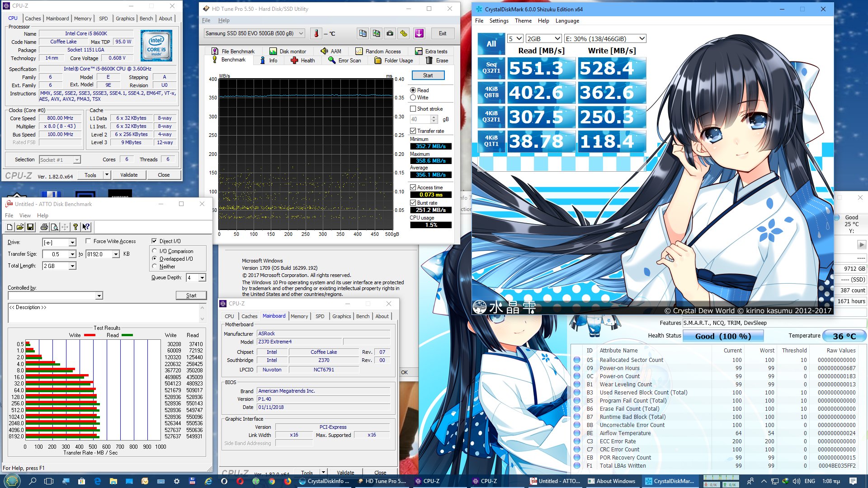
Task: Click Windows Start button on taskbar
Action: (x=12, y=481)
